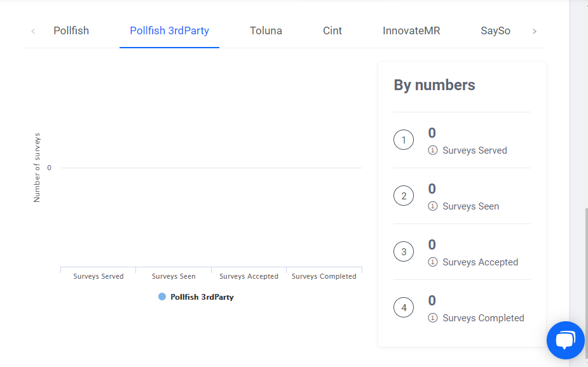Click the Surveys Completed axis label

click(x=324, y=276)
